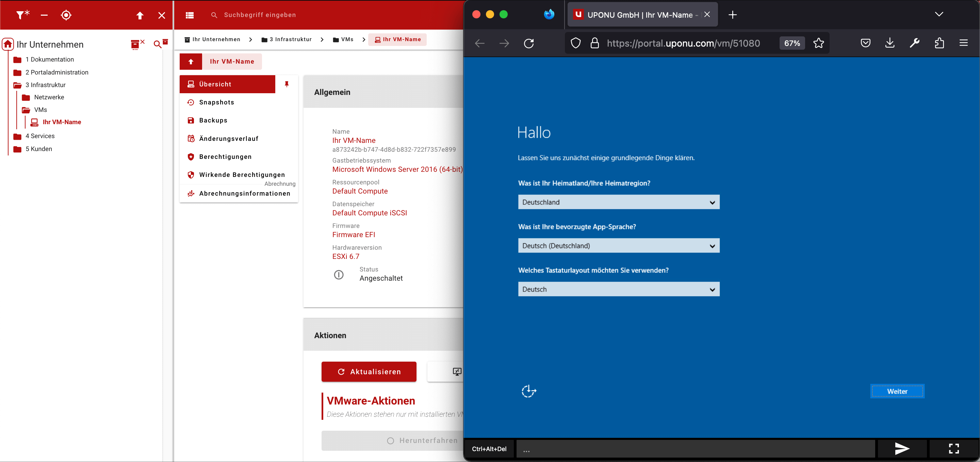This screenshot has height=462, width=980.
Task: Click the Suchbegriff eingeben search field
Action: (x=260, y=15)
